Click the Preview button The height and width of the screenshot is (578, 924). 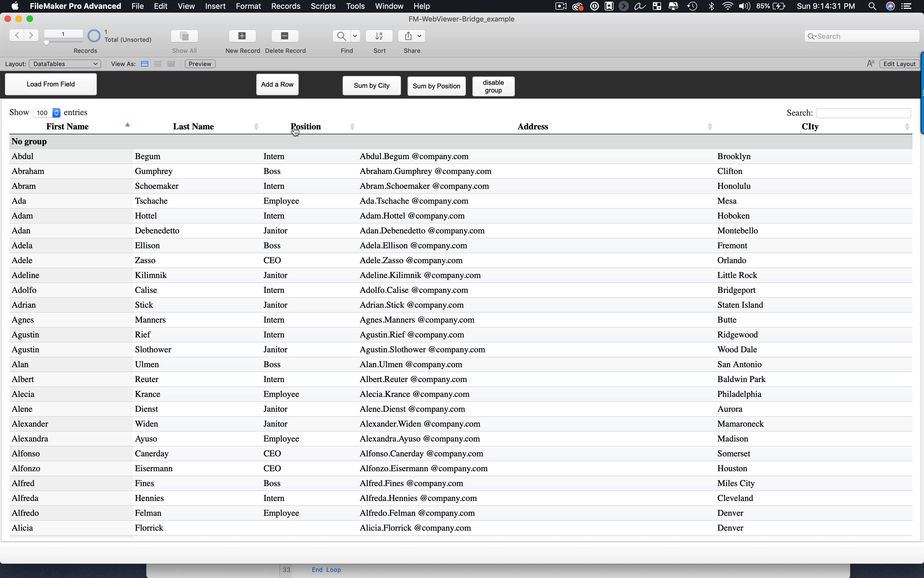coord(200,64)
